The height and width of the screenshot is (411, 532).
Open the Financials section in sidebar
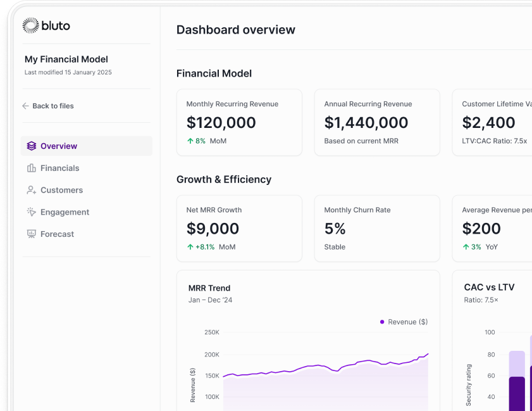tap(59, 168)
